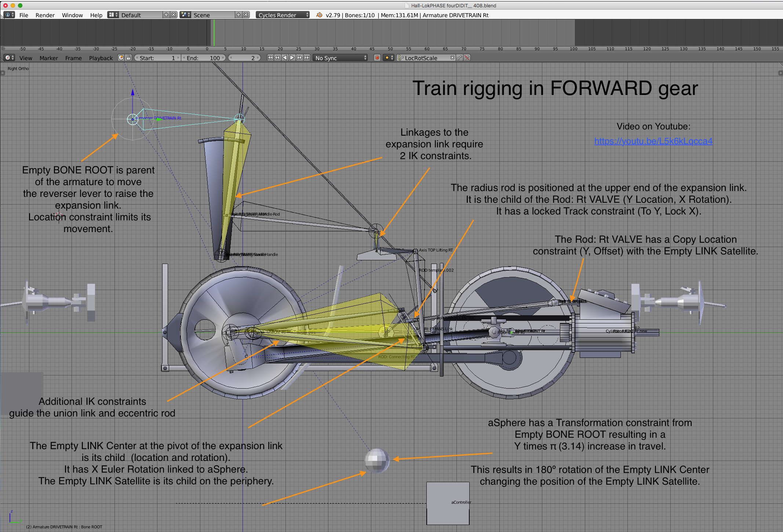Screen dimensions: 783x532
Task: Toggle the auto keyframe record button
Action: [x=377, y=58]
